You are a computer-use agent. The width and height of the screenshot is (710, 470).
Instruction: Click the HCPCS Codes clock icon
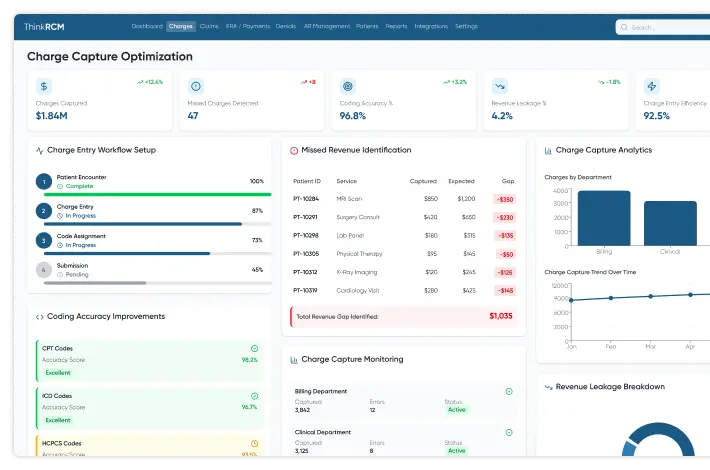click(x=254, y=444)
